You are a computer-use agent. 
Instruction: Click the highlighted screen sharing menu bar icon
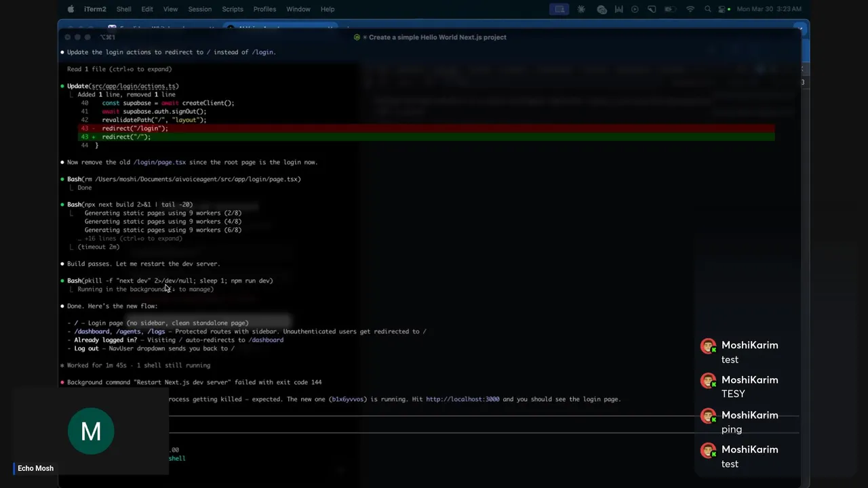[559, 9]
